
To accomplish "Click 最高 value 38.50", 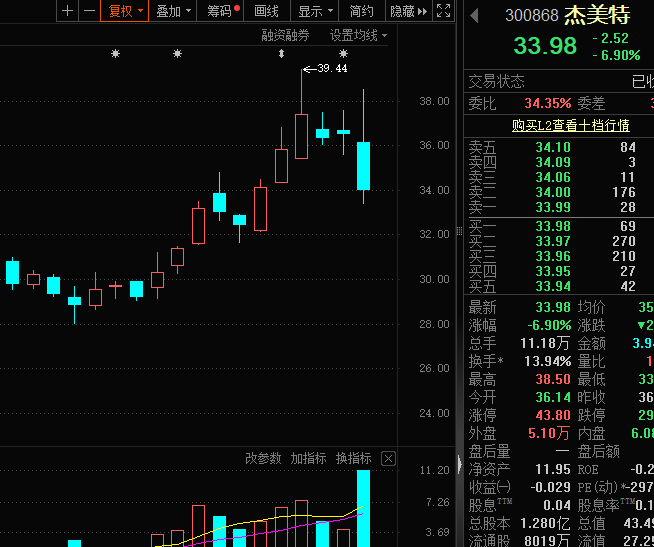I will coord(553,379).
